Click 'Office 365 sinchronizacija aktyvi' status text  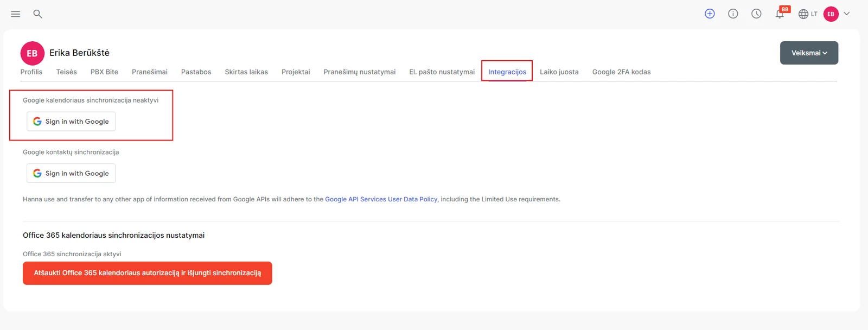(x=72, y=254)
